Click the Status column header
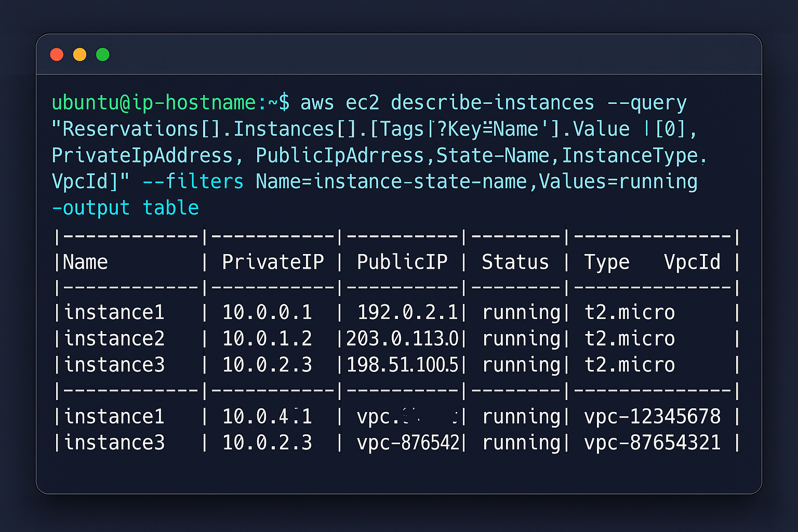The width and height of the screenshot is (798, 532). tap(515, 262)
